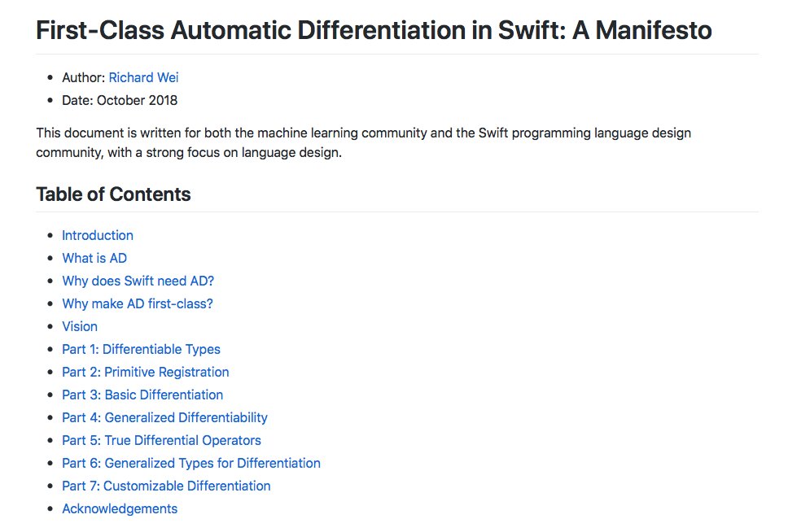Open Part 7: Customizable Differentiation
Screen dimensions: 788x532
click(165, 486)
